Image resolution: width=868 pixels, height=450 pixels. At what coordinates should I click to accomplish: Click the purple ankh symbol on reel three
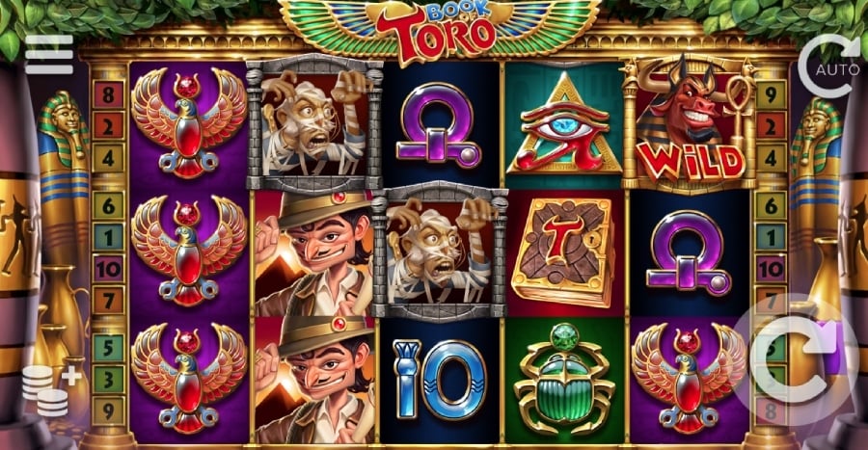439,125
